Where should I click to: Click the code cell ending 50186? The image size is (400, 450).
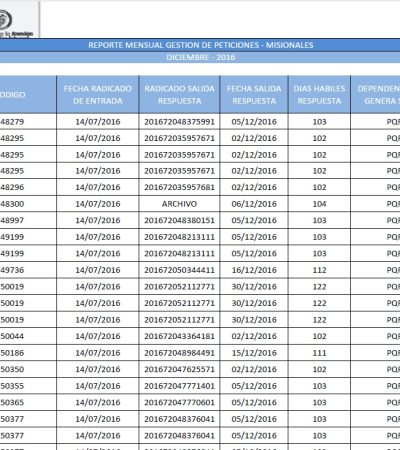pos(28,353)
